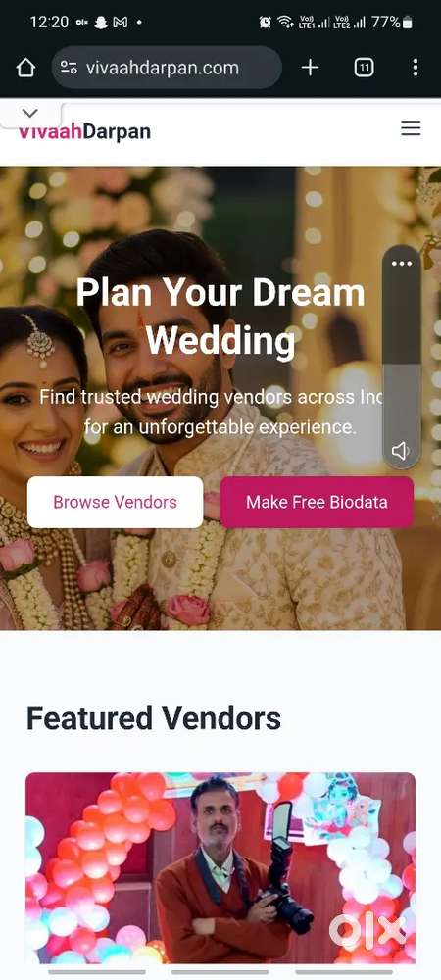This screenshot has height=980, width=441.
Task: Open the featured photographer vendor thumbnail
Action: tap(220, 868)
